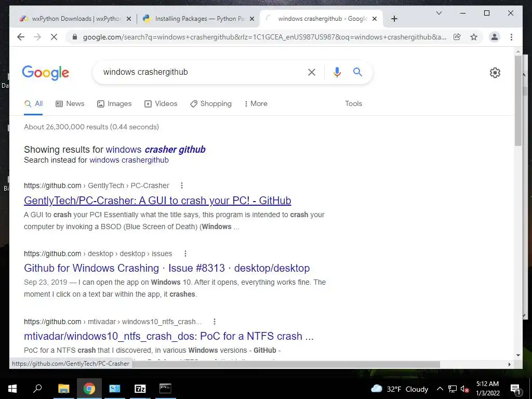Show hidden system tray icons
The width and height of the screenshot is (532, 399).
pos(440,389)
